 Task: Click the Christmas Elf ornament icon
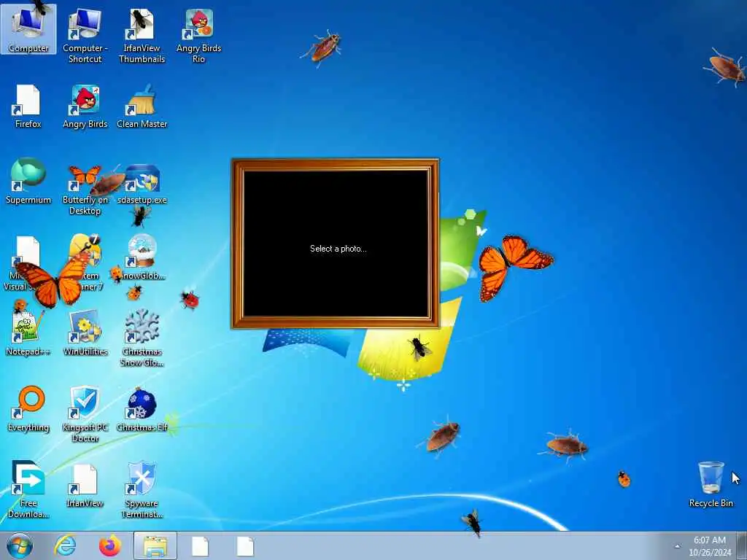[x=142, y=408]
